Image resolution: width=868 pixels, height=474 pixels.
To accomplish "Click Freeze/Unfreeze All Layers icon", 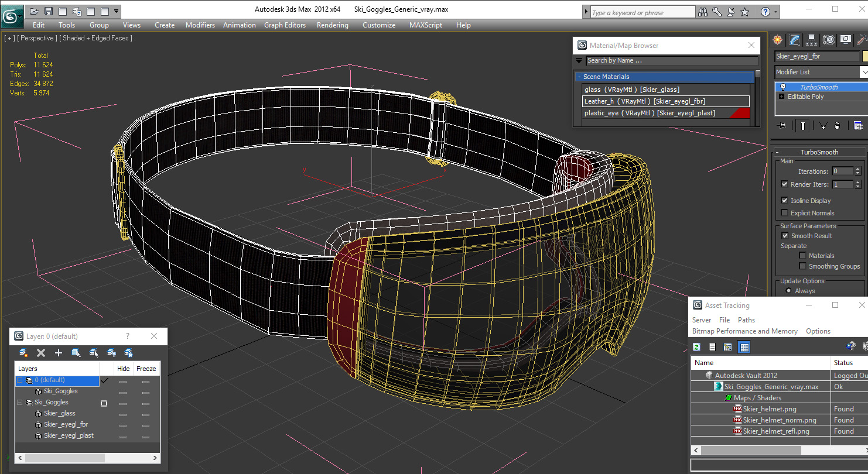I will coord(129,353).
